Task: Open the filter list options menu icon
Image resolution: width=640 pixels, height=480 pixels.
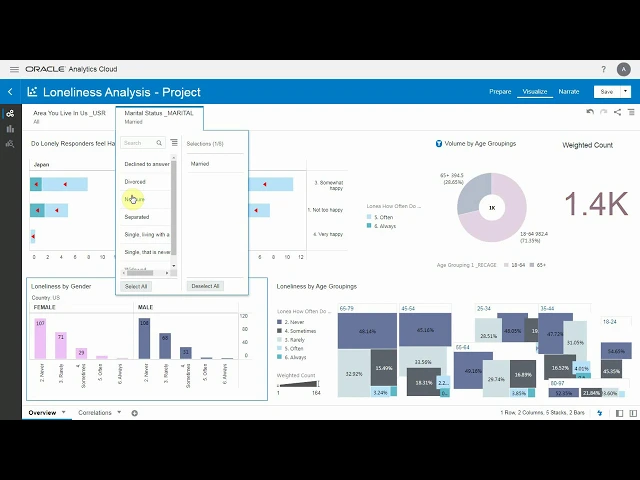Action: click(174, 142)
